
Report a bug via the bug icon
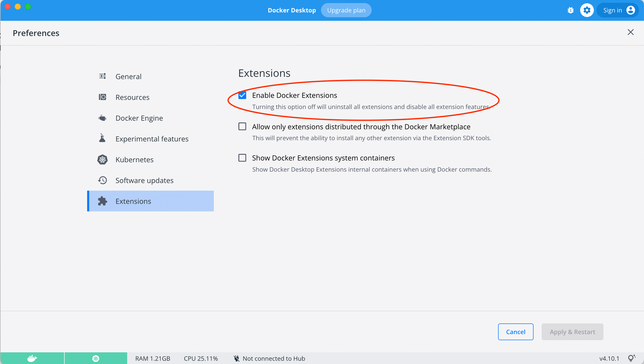point(570,10)
